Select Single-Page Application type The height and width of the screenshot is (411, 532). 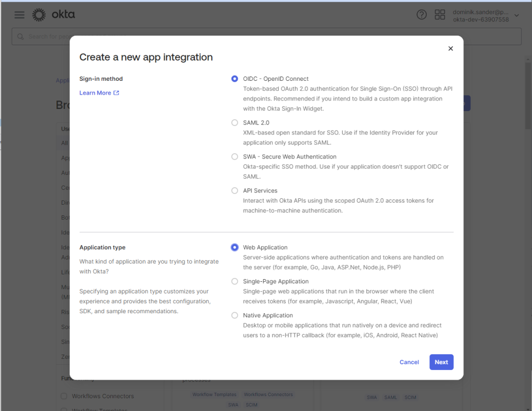(x=235, y=281)
